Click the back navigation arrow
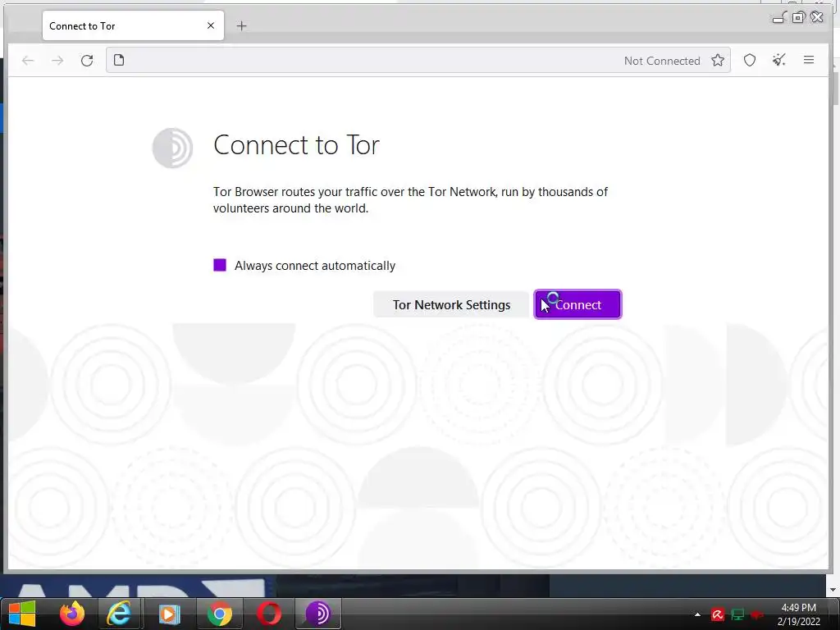This screenshot has width=840, height=630. tap(28, 61)
